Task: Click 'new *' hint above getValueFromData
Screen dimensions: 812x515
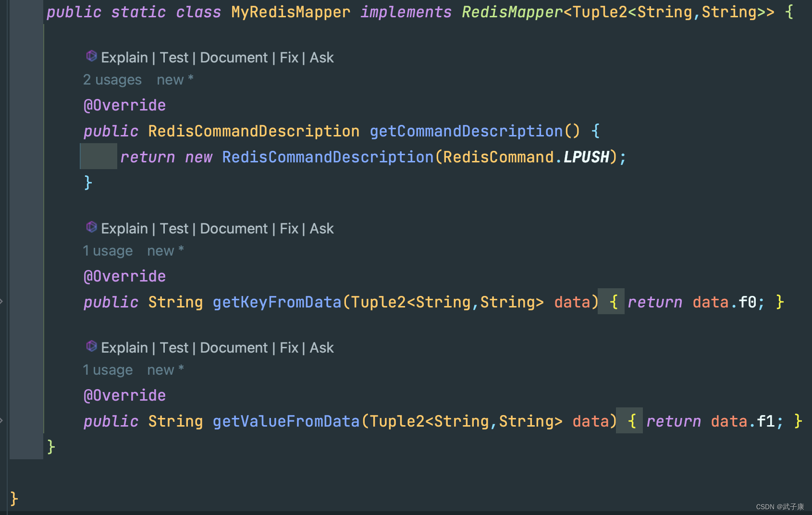Action: (165, 370)
